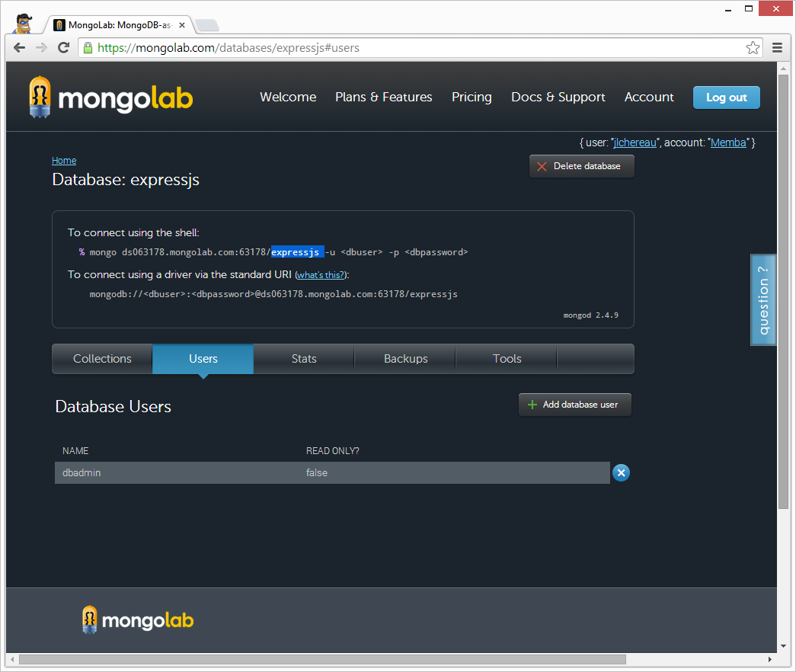
Task: Click the browser back arrow
Action: click(x=19, y=48)
